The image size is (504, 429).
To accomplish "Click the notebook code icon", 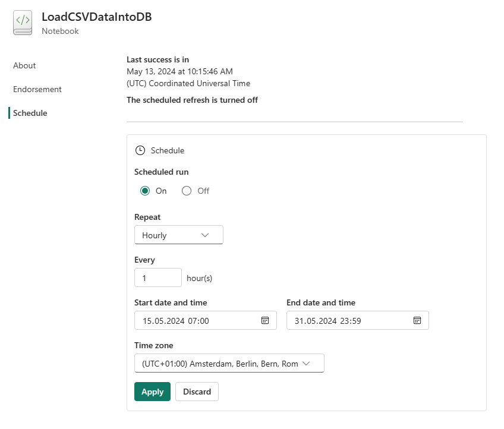I will pyautogui.click(x=23, y=23).
